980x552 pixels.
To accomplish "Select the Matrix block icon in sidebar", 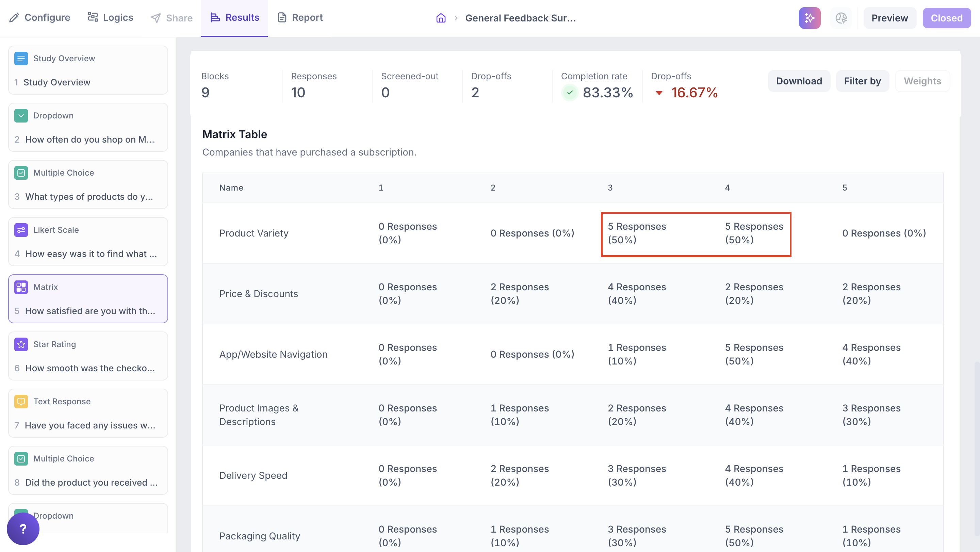I will 21,287.
